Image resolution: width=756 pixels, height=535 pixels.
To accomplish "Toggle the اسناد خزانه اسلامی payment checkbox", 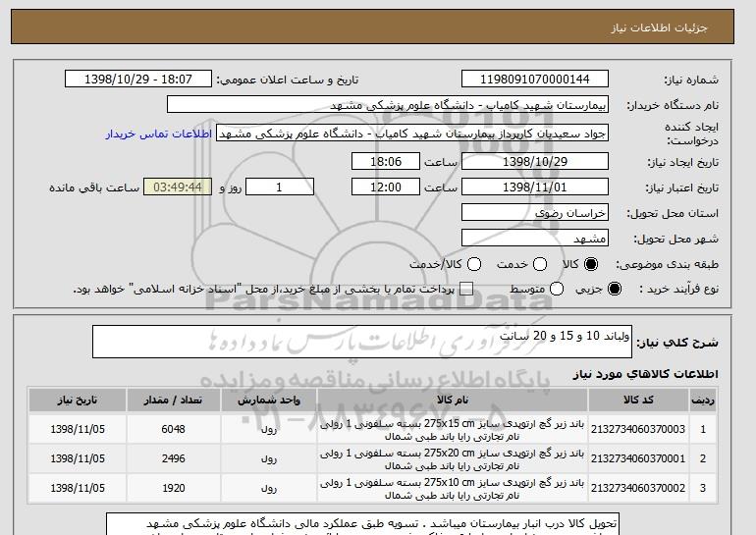I will point(466,289).
